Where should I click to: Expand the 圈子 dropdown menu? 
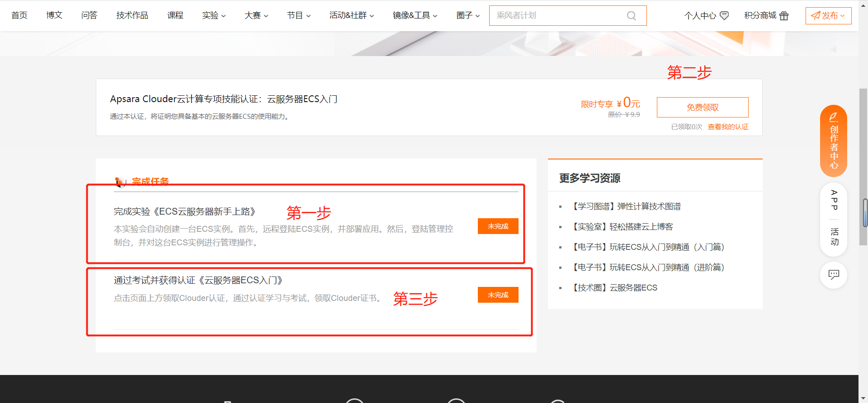click(x=468, y=15)
